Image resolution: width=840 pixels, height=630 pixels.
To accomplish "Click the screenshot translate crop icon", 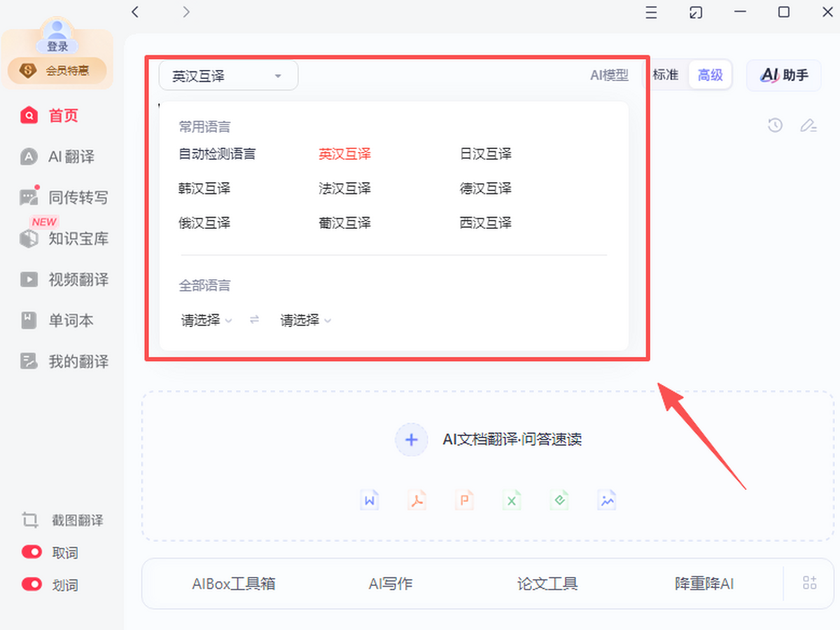I will [29, 520].
